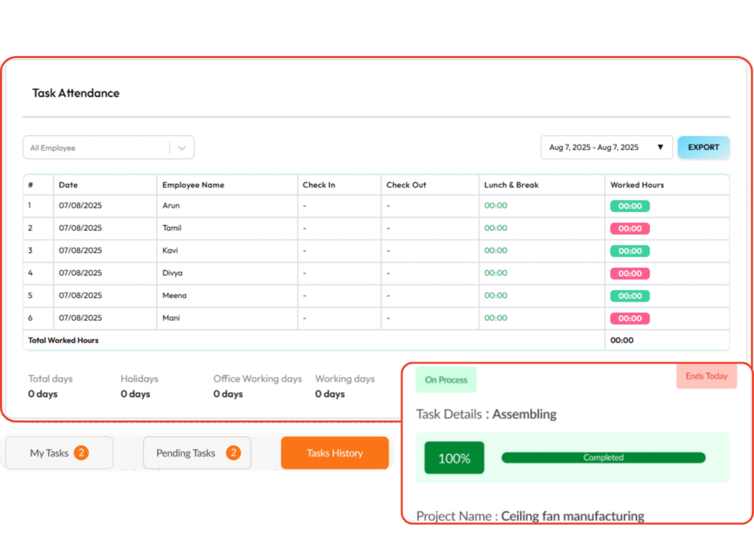Select the Divya employee row
754x560 pixels.
tap(172, 273)
